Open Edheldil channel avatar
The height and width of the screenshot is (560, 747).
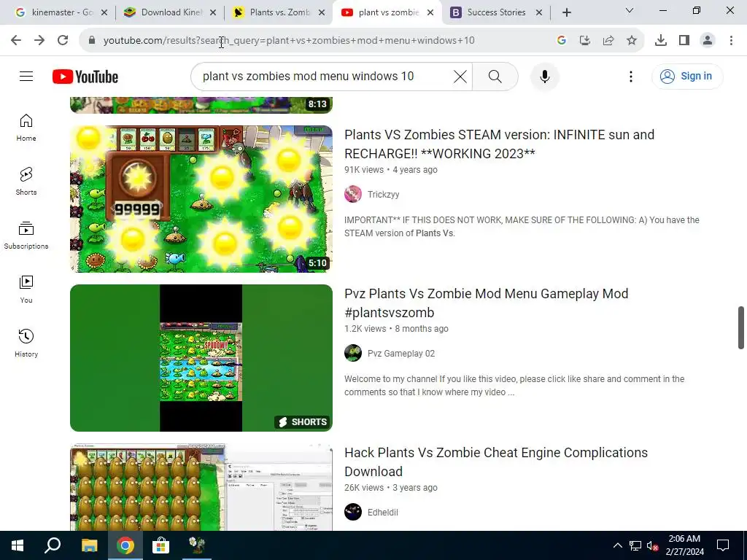[x=353, y=512]
